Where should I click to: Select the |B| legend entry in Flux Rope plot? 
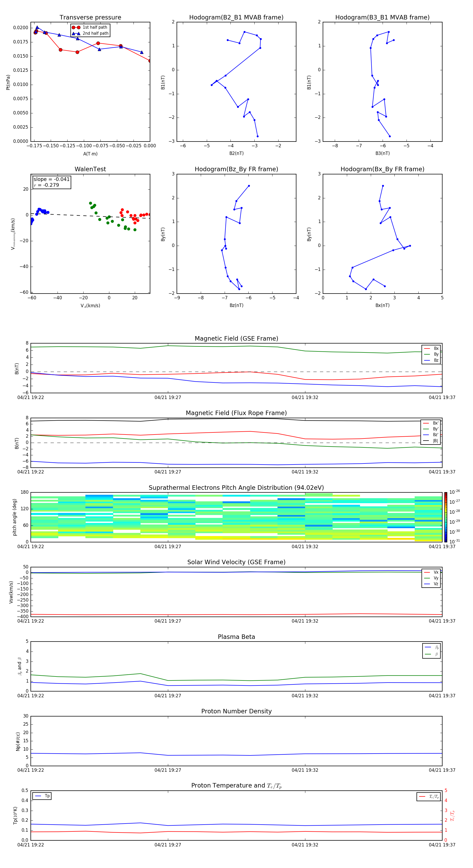click(x=431, y=441)
